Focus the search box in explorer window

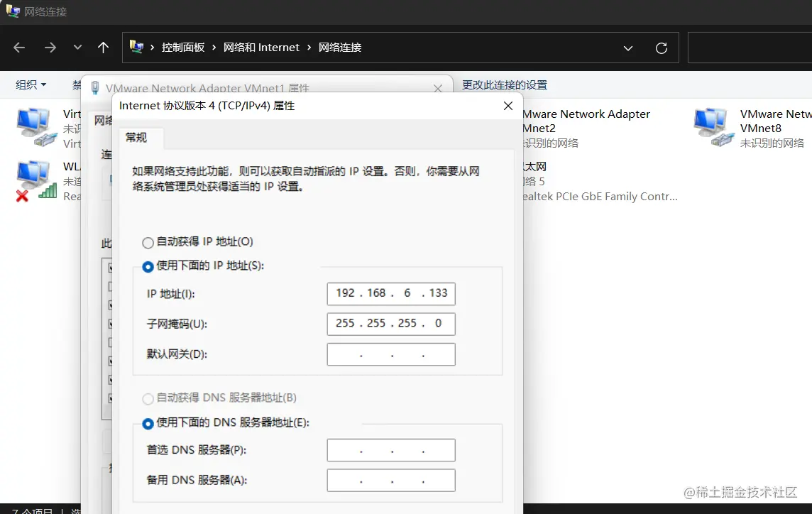pos(750,48)
